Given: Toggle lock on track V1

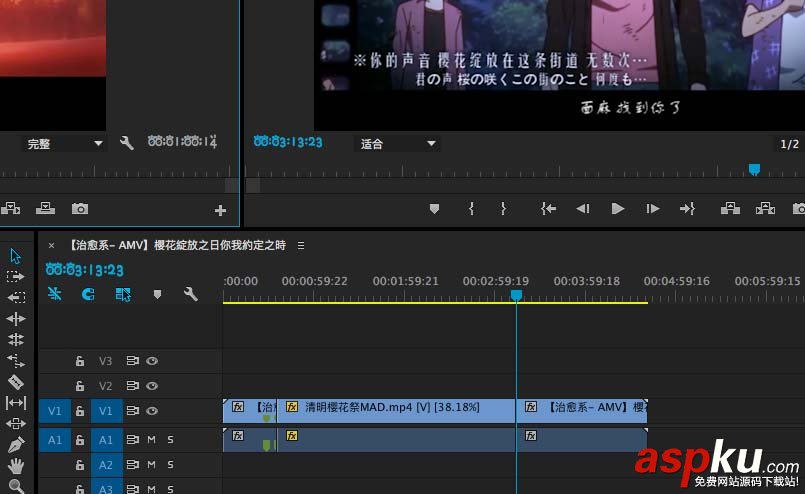Looking at the screenshot, I should (x=80, y=411).
